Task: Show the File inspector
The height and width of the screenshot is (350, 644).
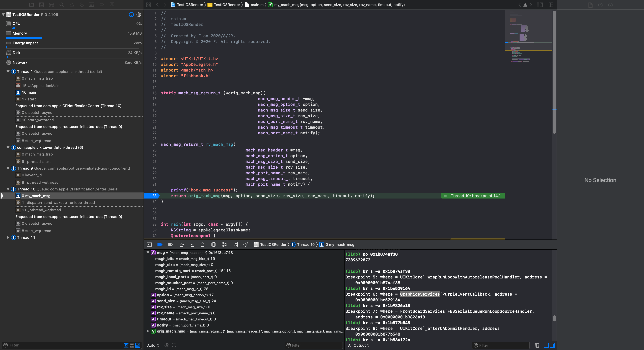Action: (x=591, y=5)
